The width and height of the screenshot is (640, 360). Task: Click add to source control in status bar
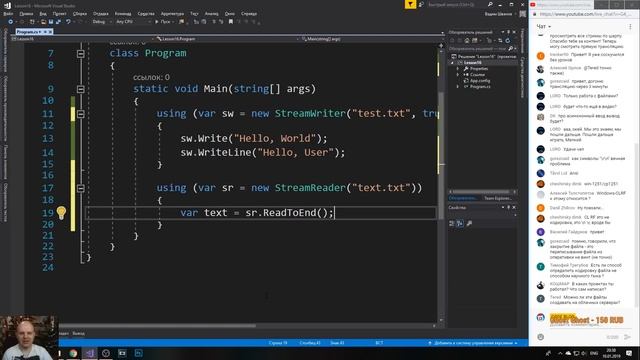(x=473, y=343)
